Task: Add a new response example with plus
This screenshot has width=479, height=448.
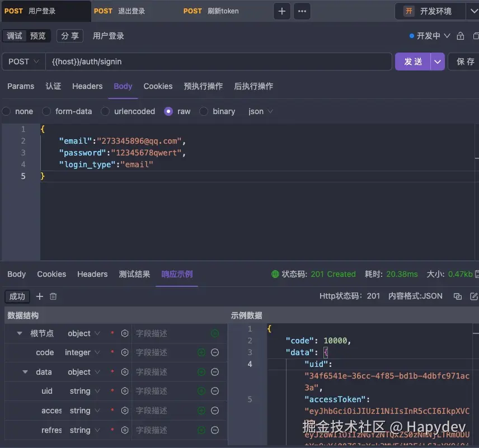Action: (x=39, y=296)
